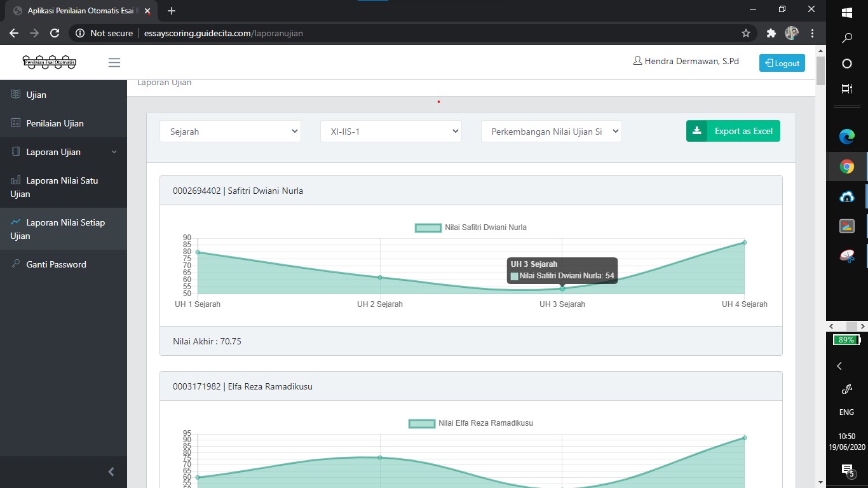Screen dimensions: 868x488
Task: Open clock showing 10:50 19/06/2020
Action: click(x=846, y=442)
